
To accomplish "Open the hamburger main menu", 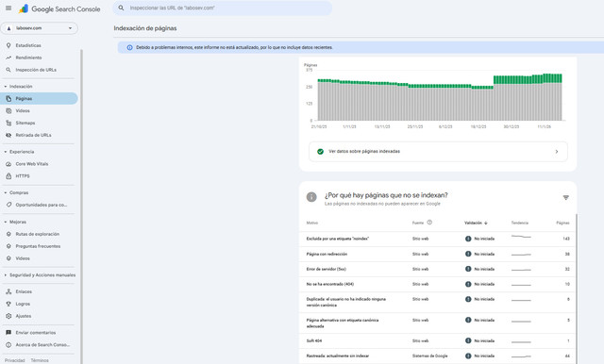I will [x=8, y=8].
